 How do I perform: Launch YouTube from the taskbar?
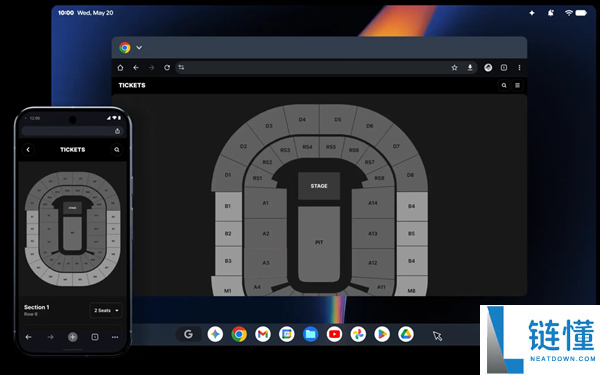tap(334, 334)
